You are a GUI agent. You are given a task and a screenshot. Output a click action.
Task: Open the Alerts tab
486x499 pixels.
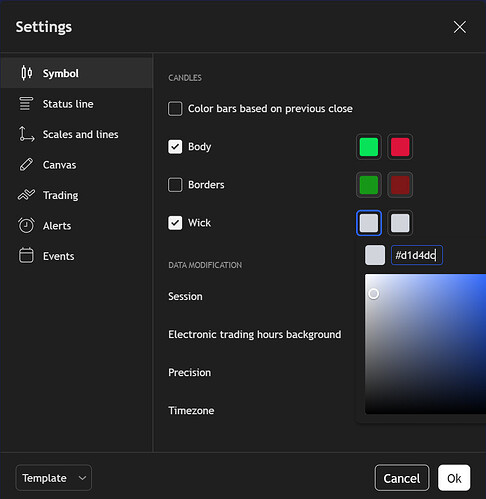(77, 226)
